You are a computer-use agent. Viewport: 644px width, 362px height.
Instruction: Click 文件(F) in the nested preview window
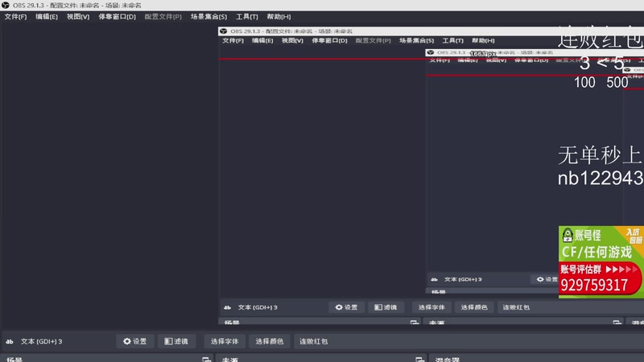coord(233,41)
